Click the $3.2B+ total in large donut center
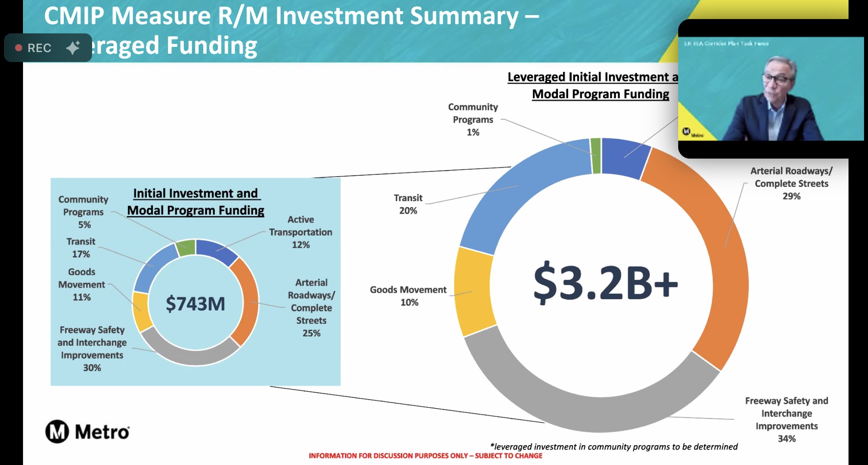This screenshot has width=868, height=465. coord(605,283)
